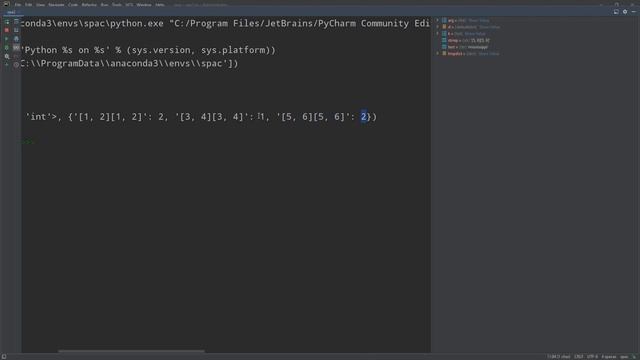
Task: Open the Help menu
Action: (160, 5)
